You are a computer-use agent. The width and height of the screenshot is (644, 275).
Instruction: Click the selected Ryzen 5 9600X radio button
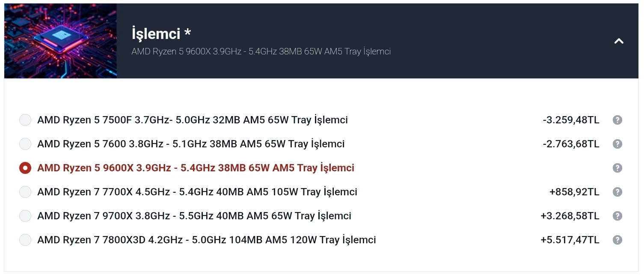(25, 168)
